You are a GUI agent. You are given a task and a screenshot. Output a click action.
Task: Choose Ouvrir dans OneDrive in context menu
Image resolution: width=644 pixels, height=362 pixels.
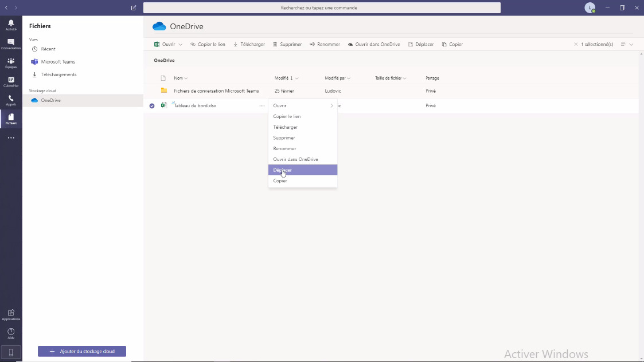(x=303, y=159)
